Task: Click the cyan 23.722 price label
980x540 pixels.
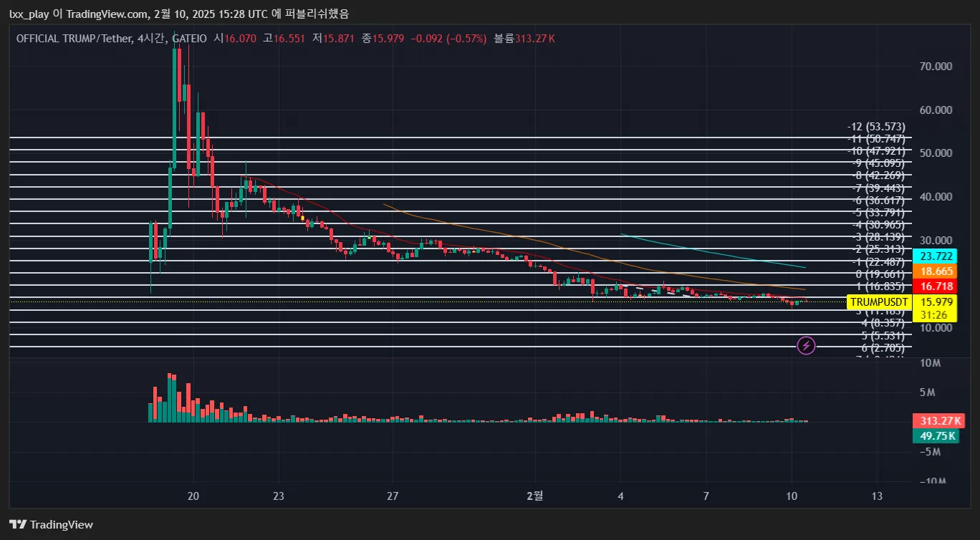Action: pos(936,256)
